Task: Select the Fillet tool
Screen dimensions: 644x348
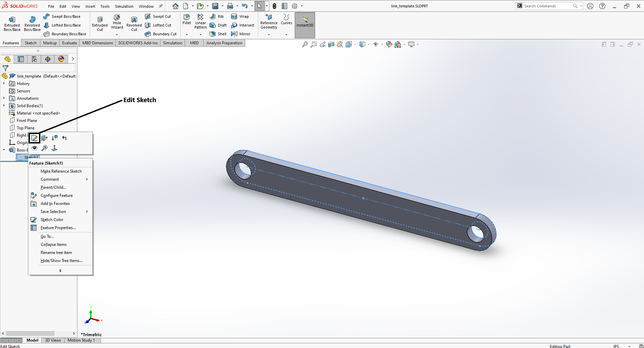Action: 187,21
